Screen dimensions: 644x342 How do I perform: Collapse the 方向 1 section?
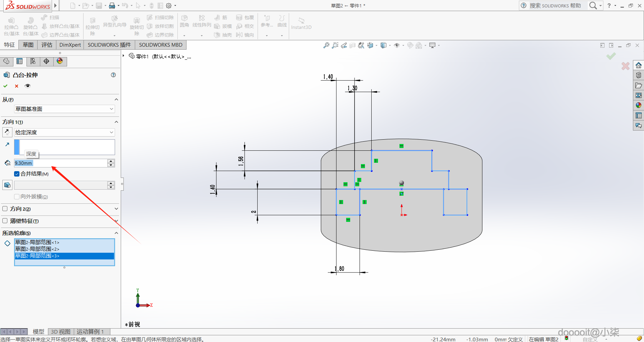tap(116, 122)
